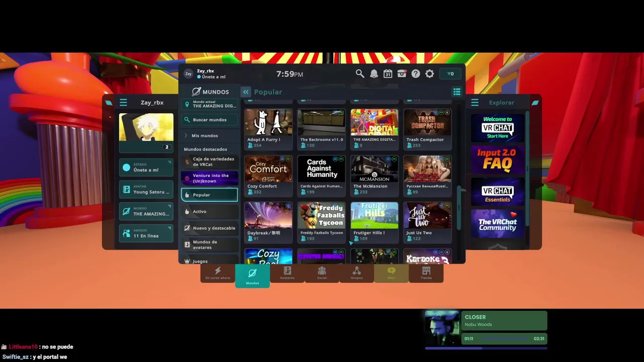Open the camera icon in header
This screenshot has height=362, width=644.
pos(401,74)
